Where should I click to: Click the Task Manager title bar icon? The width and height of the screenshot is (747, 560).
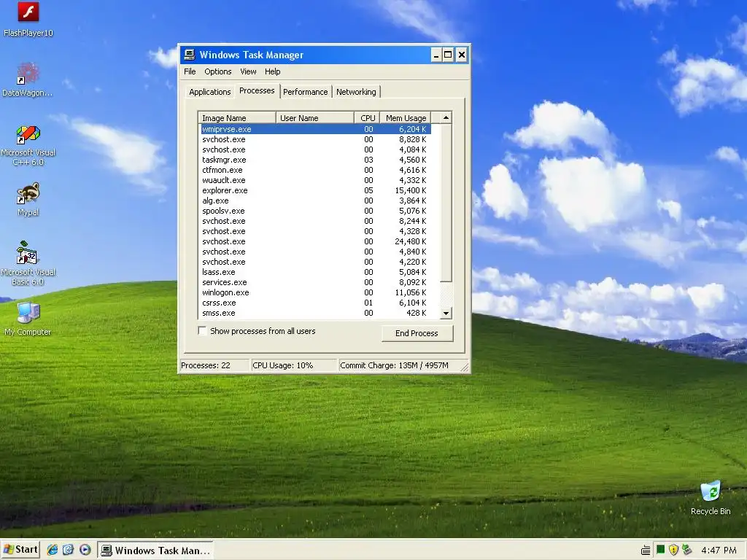(190, 54)
